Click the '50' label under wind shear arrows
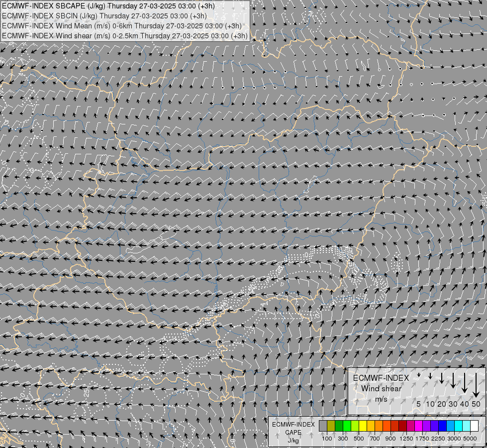This screenshot has height=448, width=487. pos(476,404)
